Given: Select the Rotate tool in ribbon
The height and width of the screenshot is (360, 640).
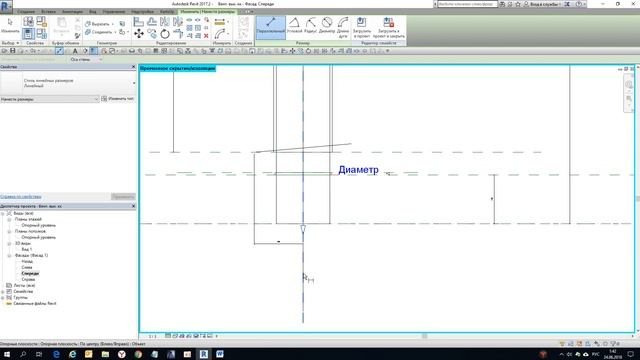Looking at the screenshot, I should (x=165, y=33).
